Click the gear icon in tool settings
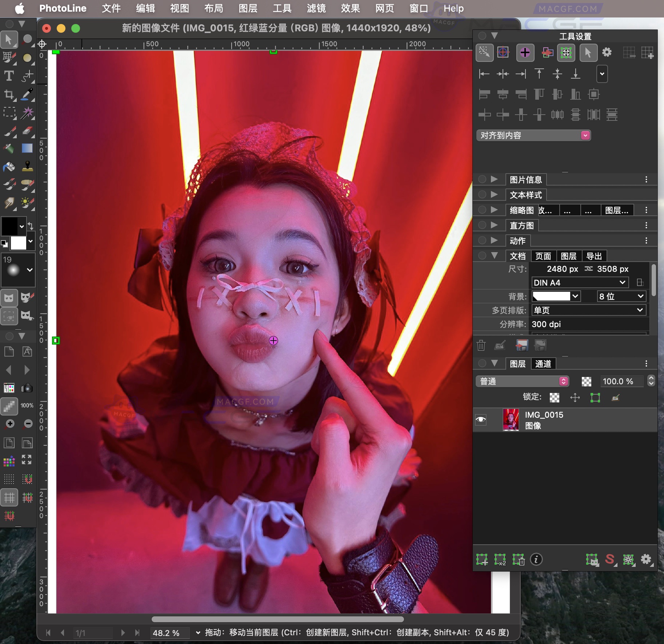The width and height of the screenshot is (664, 644). pos(607,52)
